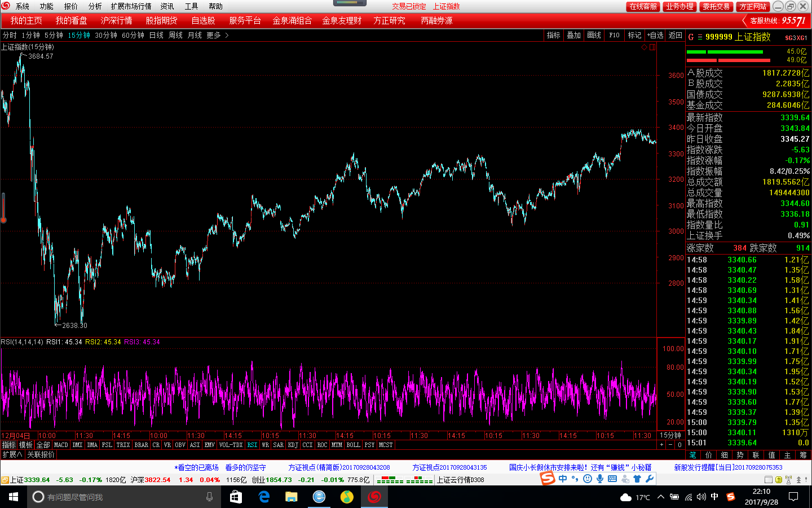812x508 pixels.
Task: Switch chart to 分时 view
Action: (10, 35)
